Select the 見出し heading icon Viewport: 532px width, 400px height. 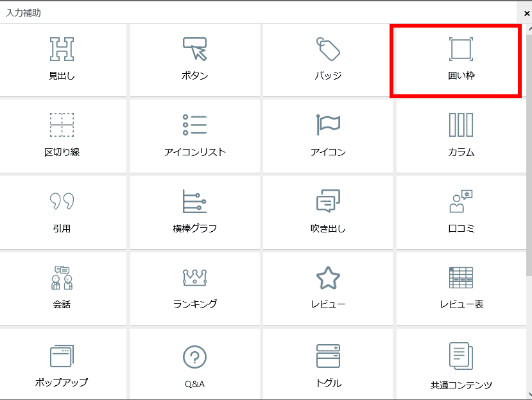[62, 49]
